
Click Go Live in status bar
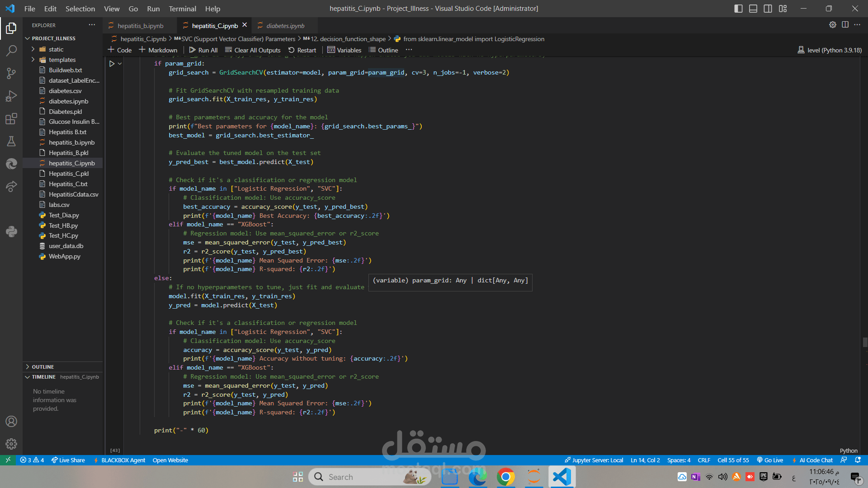[770, 460]
